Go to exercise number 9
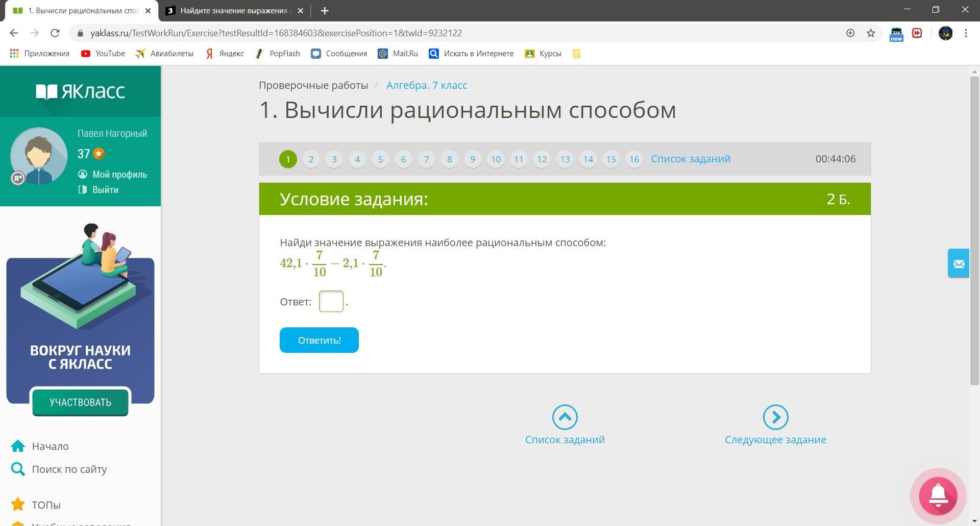 (x=473, y=159)
